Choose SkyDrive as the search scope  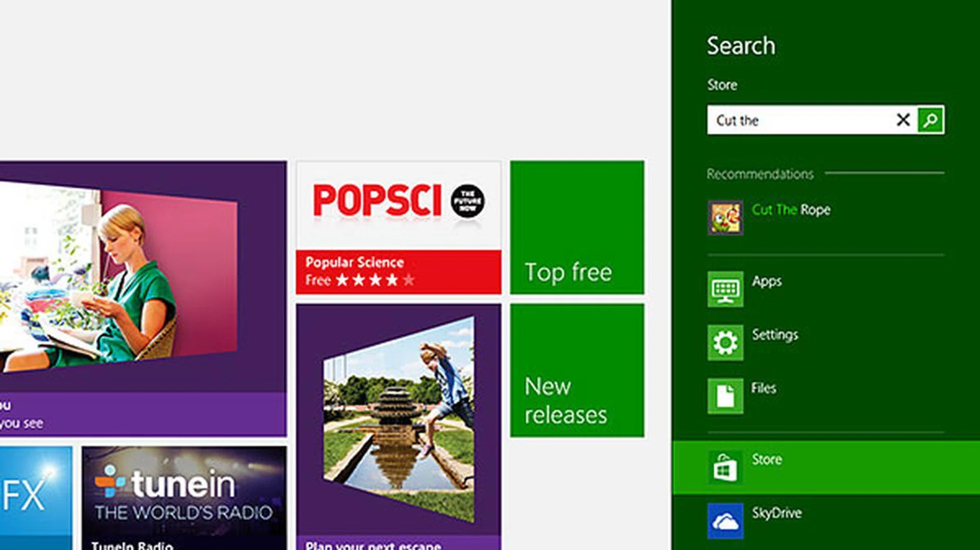coord(776,513)
